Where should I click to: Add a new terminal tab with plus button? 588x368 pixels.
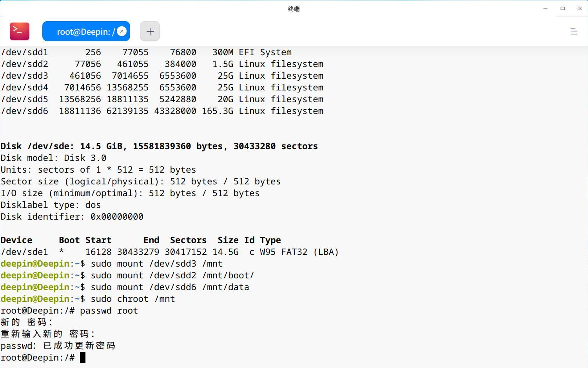pos(150,31)
